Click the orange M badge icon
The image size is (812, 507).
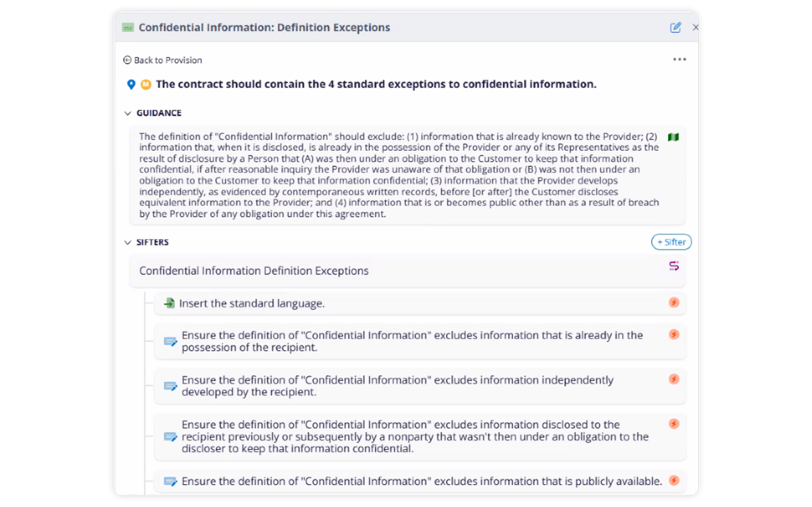coord(146,85)
